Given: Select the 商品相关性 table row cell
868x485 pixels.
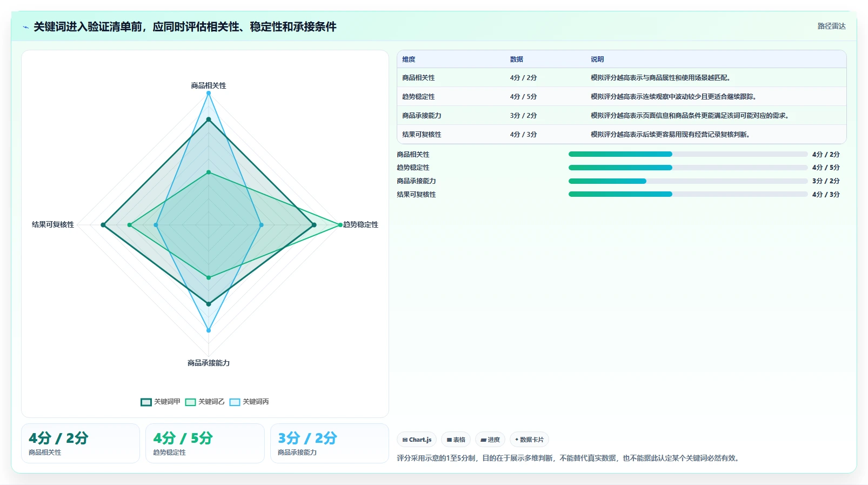Looking at the screenshot, I should click(x=418, y=78).
